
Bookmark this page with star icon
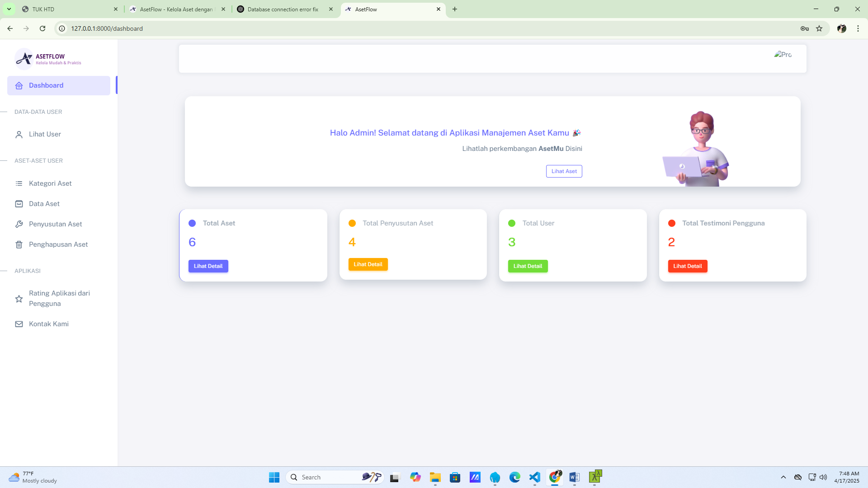(819, 28)
